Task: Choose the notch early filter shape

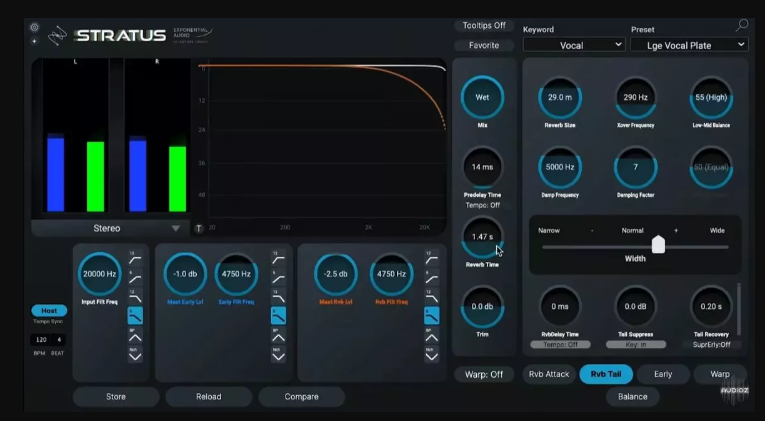Action: (279, 355)
